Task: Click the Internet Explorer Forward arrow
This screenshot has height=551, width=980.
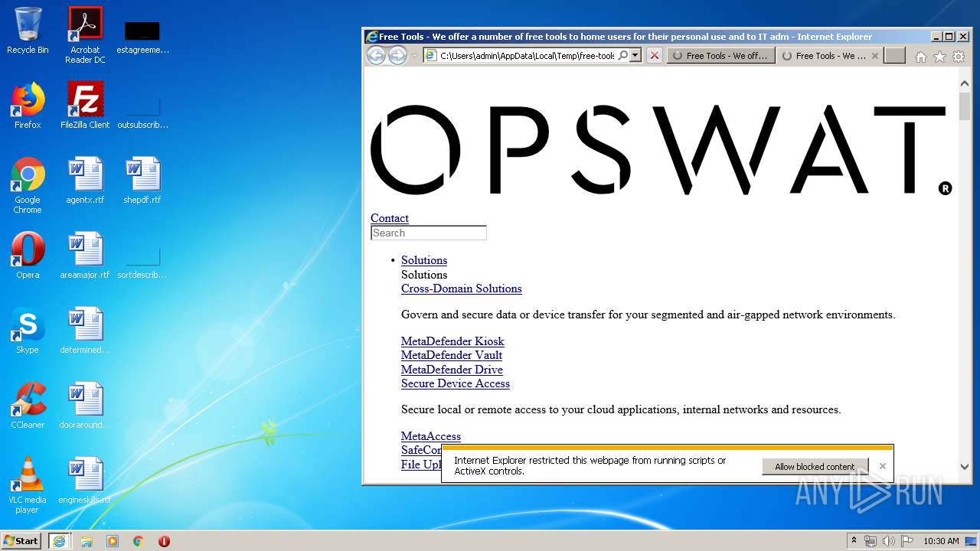Action: pos(397,55)
